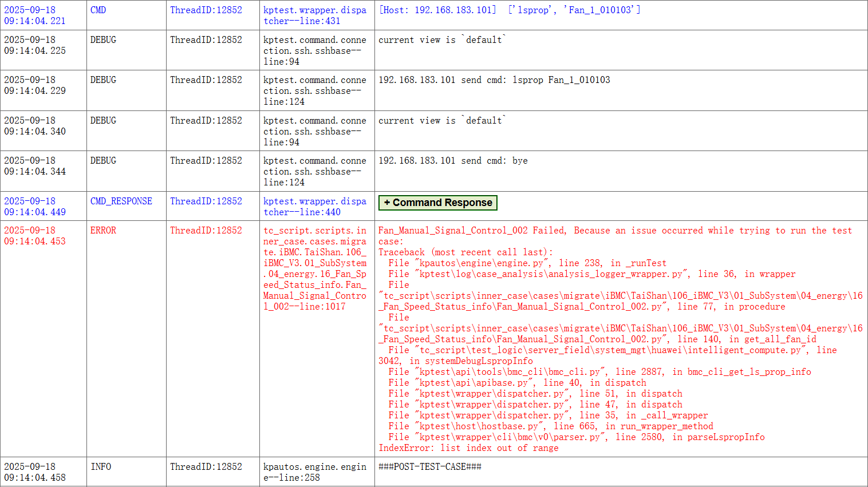Image resolution: width=868 pixels, height=487 pixels.
Task: Click the 'send cmd: lsprop Fan_1_010103' message
Action: [x=494, y=80]
